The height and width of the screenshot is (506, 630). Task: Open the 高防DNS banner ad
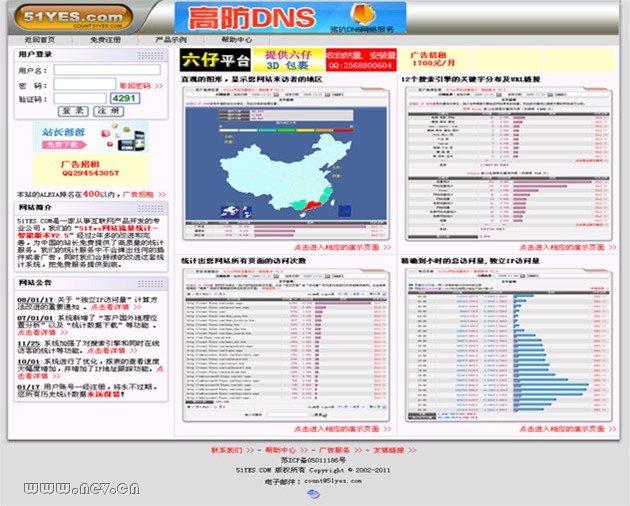tap(290, 17)
